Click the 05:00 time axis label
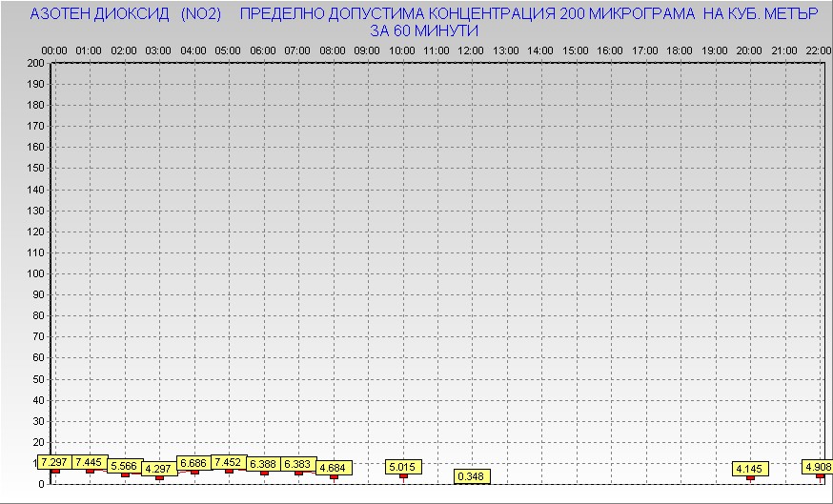This screenshot has height=504, width=833. tap(228, 51)
